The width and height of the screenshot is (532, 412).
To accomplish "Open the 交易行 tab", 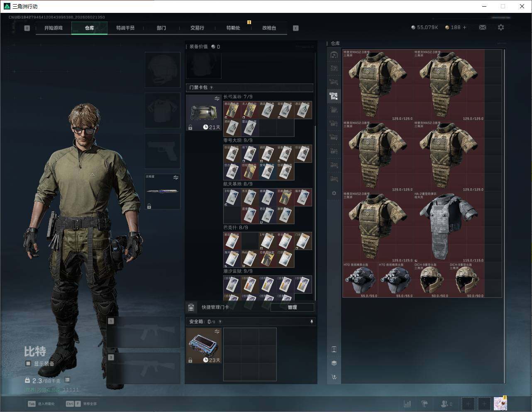I will [197, 28].
